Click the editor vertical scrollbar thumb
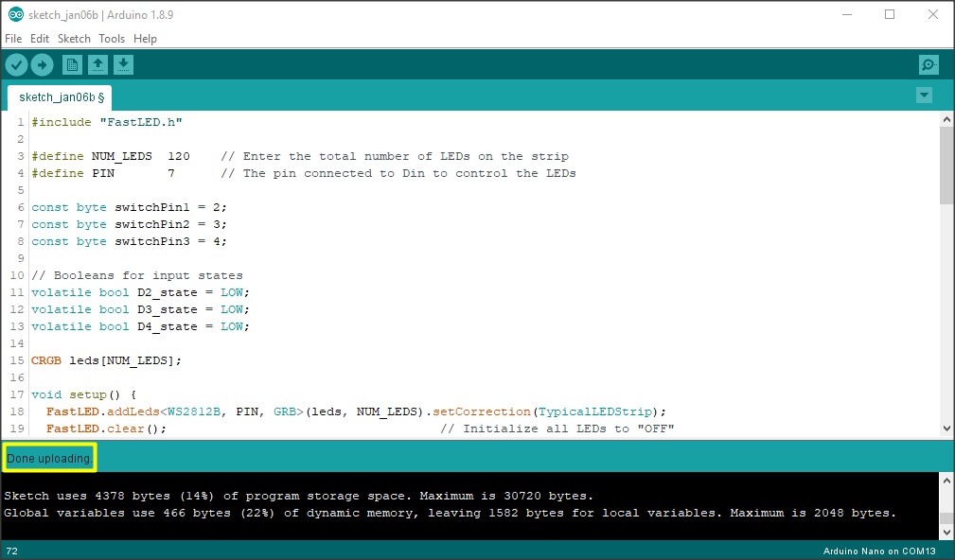 [946, 165]
